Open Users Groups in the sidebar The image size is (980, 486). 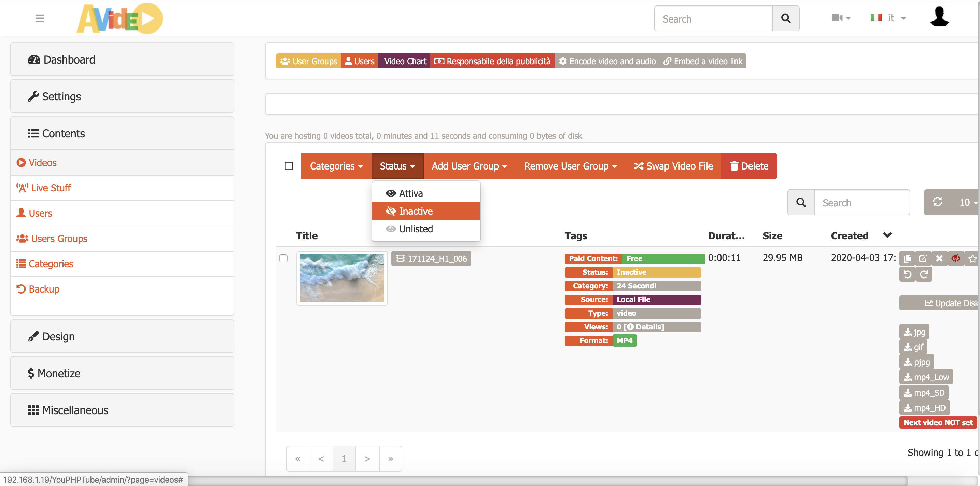tap(122, 239)
